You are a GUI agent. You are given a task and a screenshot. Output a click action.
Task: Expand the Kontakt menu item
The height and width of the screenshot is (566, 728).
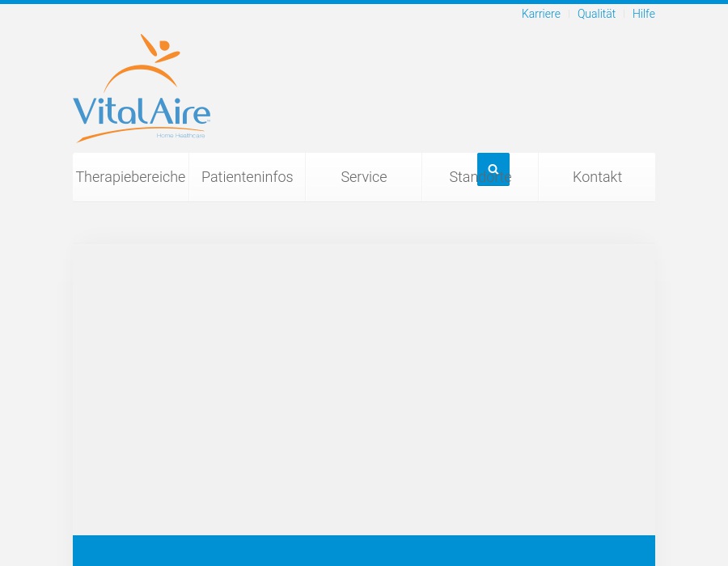(597, 176)
